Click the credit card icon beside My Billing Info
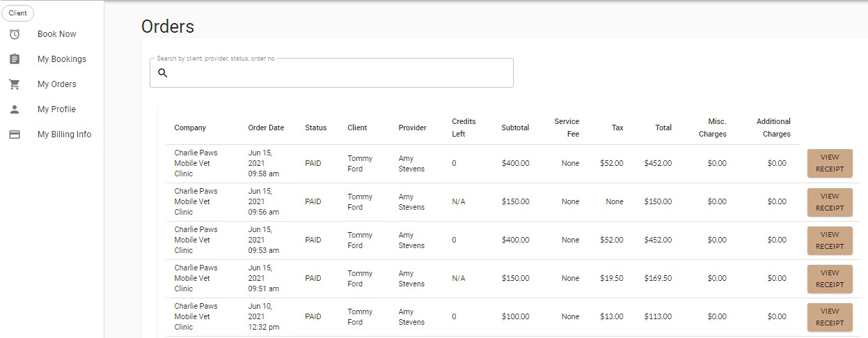 tap(15, 135)
